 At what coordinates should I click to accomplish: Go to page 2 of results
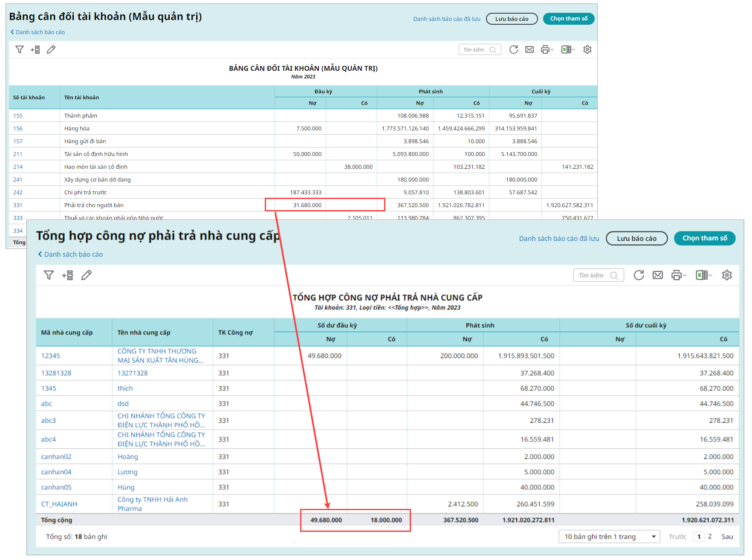pyautogui.click(x=710, y=537)
